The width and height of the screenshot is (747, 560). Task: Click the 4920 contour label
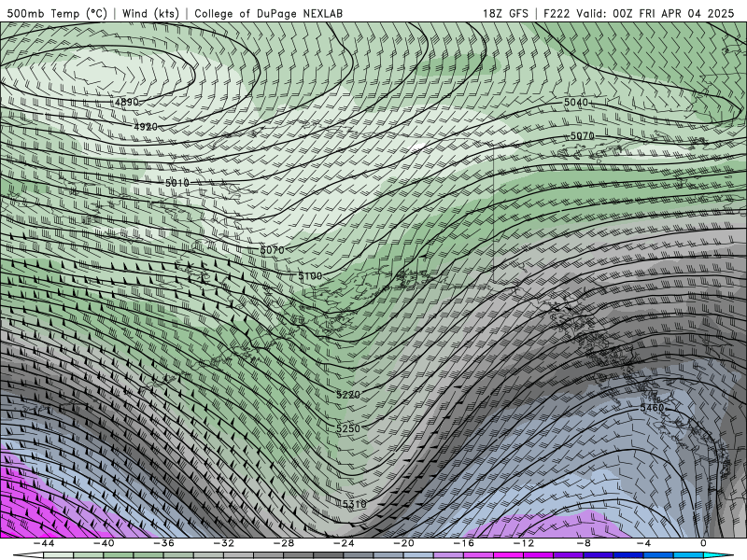point(146,127)
